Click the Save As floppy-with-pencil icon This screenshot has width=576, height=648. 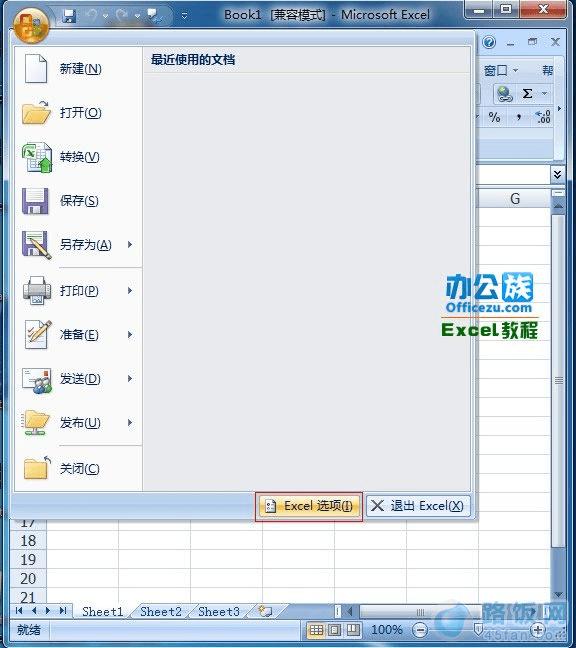point(36,245)
